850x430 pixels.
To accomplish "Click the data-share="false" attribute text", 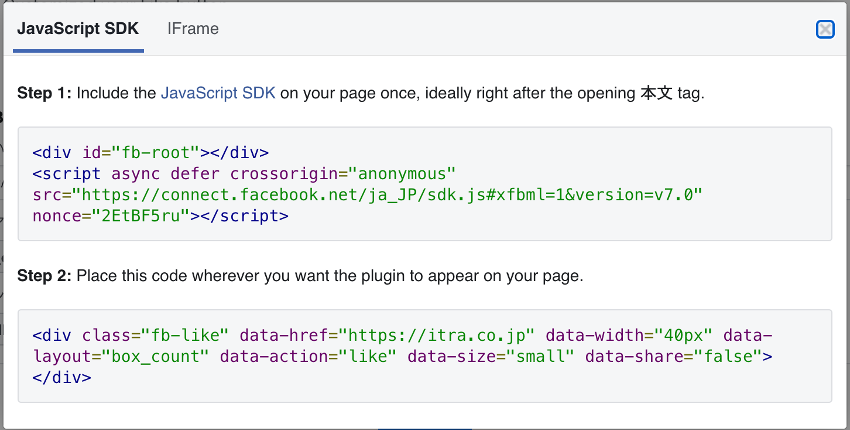I will coord(674,356).
